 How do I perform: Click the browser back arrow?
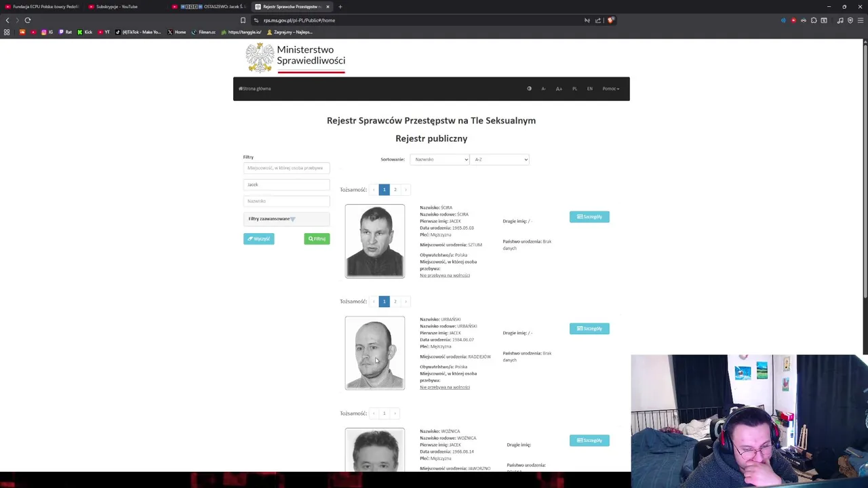click(7, 20)
